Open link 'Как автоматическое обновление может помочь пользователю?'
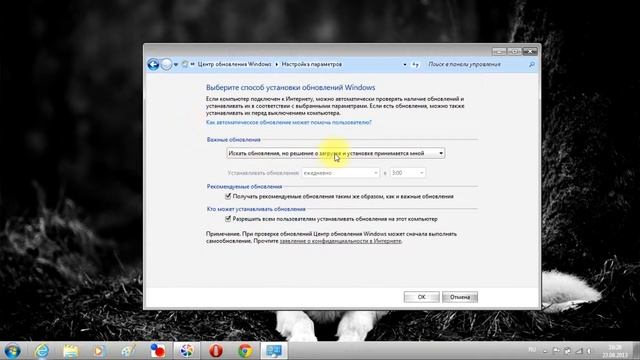The height and width of the screenshot is (360, 640). click(289, 122)
